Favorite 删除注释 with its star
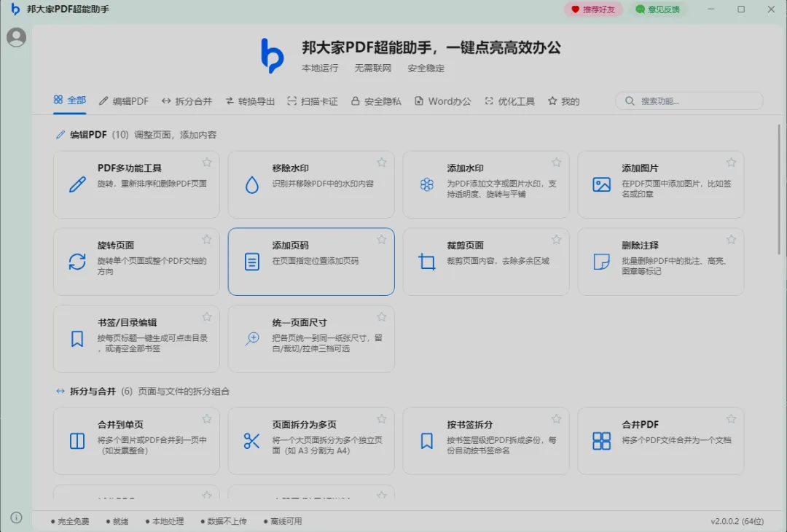This screenshot has width=787, height=532. 731,239
